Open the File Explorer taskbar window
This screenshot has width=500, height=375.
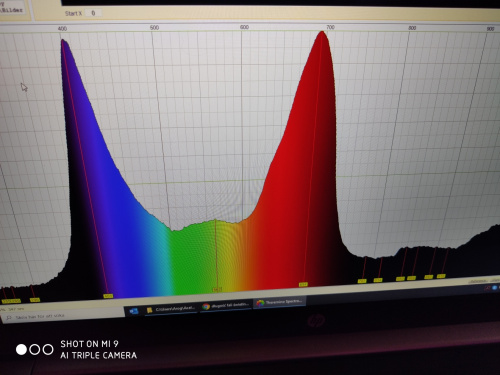pyautogui.click(x=171, y=309)
